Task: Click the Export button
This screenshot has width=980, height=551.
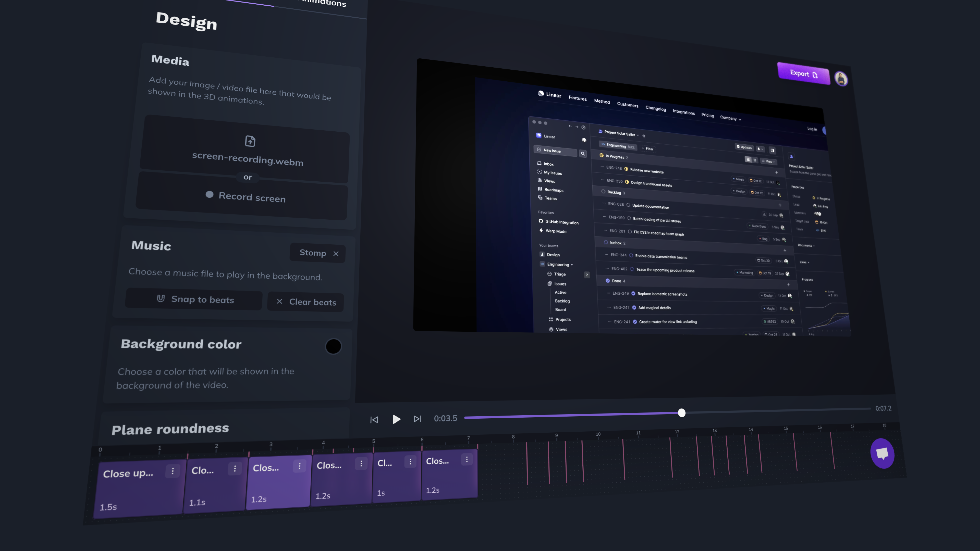Action: 803,73
